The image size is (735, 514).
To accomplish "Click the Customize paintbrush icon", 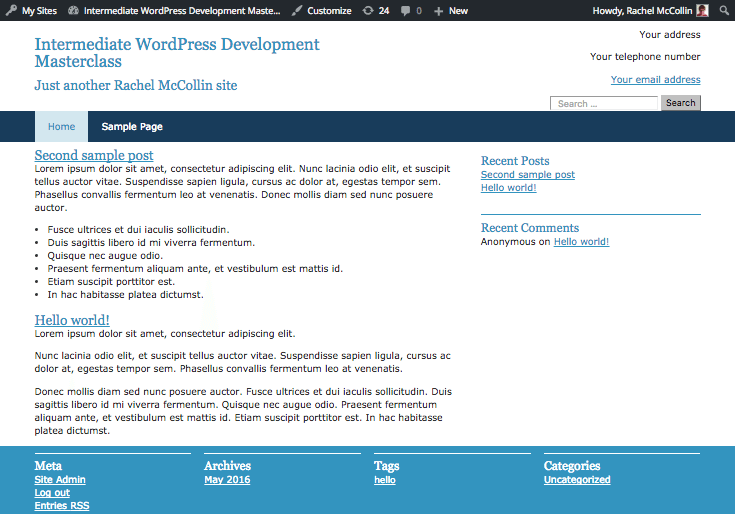I will click(x=297, y=10).
